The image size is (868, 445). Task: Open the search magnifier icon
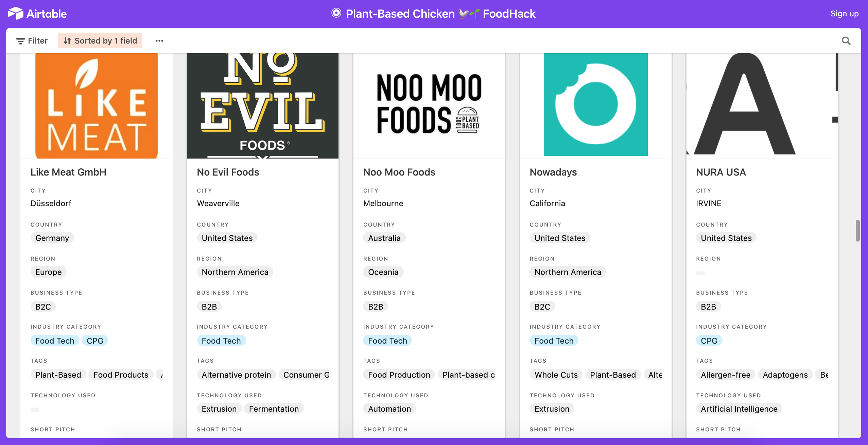tap(846, 41)
